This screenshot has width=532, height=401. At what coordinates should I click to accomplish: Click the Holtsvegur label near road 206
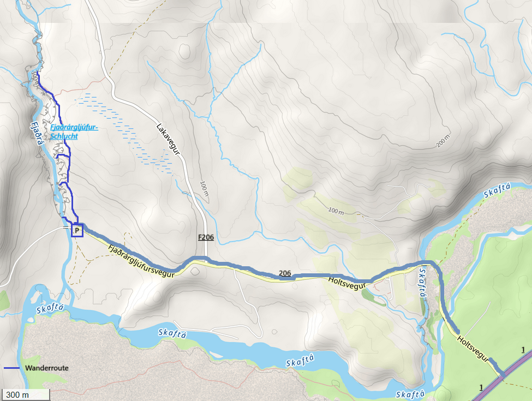(346, 283)
